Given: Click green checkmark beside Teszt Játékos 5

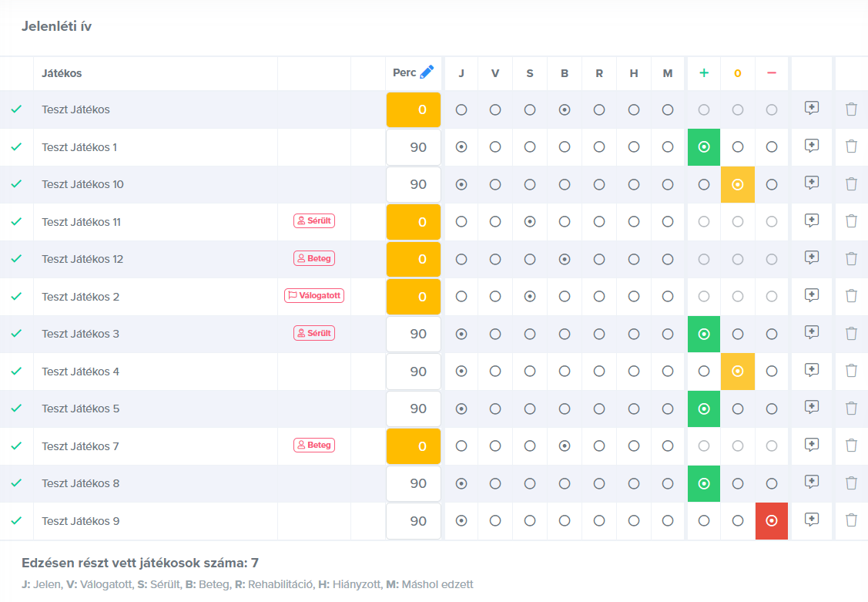Looking at the screenshot, I should tap(16, 408).
